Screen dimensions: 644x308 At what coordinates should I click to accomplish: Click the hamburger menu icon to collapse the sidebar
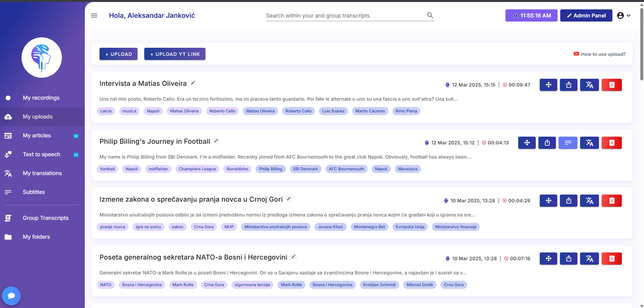click(x=94, y=16)
